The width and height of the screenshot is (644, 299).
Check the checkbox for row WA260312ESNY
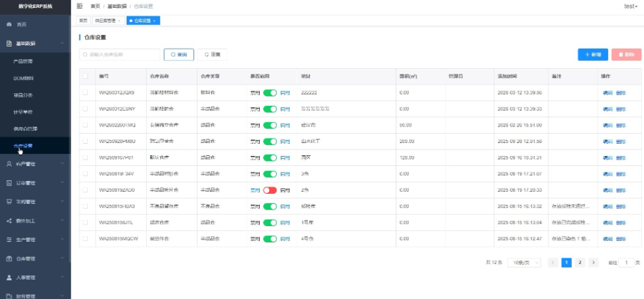pyautogui.click(x=85, y=109)
